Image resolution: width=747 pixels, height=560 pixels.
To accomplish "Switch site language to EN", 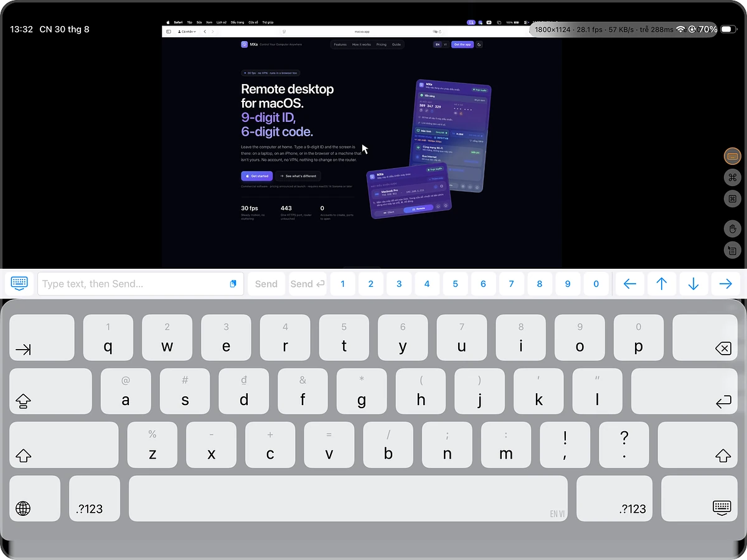I will click(x=438, y=45).
